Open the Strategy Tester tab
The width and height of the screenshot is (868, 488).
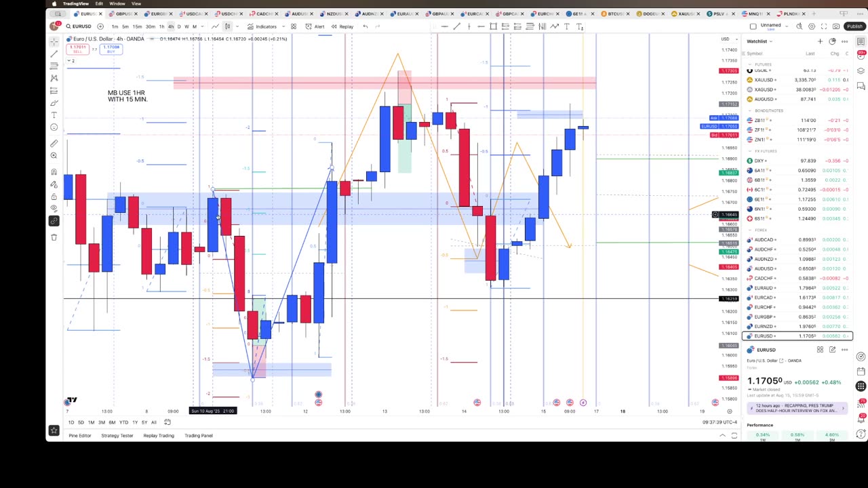[x=117, y=436]
